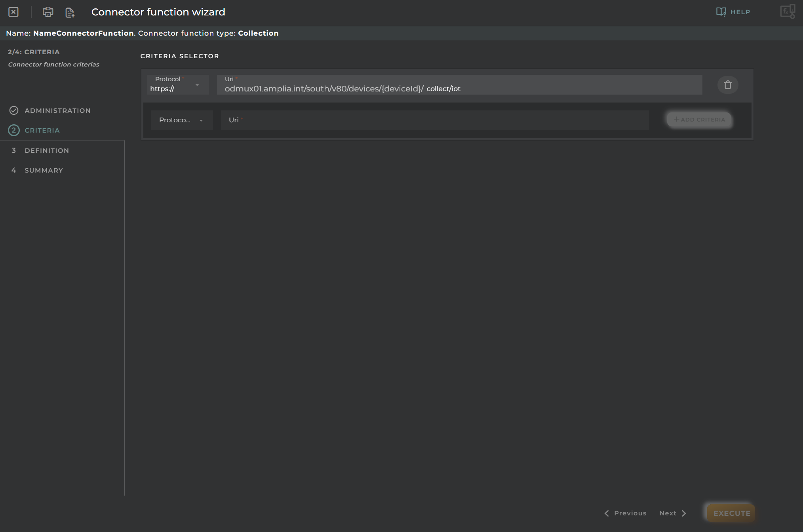Click the Add Criteria button
This screenshot has width=803, height=532.
click(x=699, y=120)
